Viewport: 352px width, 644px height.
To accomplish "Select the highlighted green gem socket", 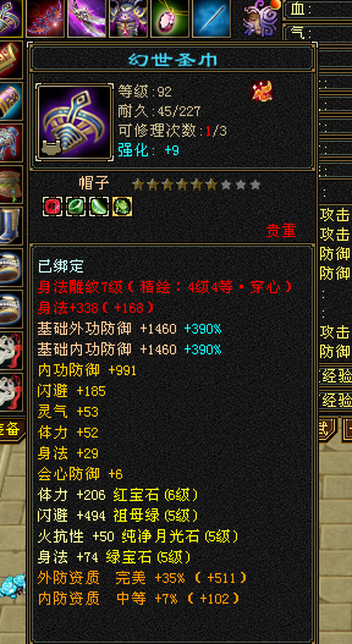I will pyautogui.click(x=123, y=206).
